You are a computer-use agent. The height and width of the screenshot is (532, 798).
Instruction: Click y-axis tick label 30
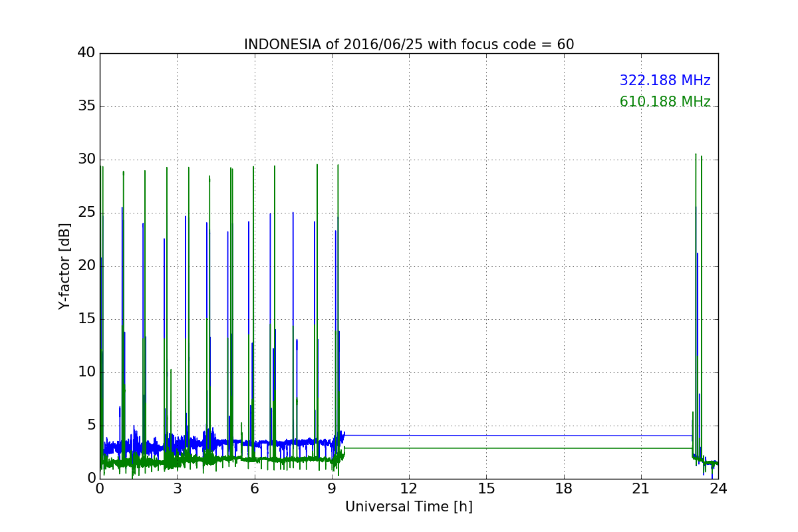(86, 160)
